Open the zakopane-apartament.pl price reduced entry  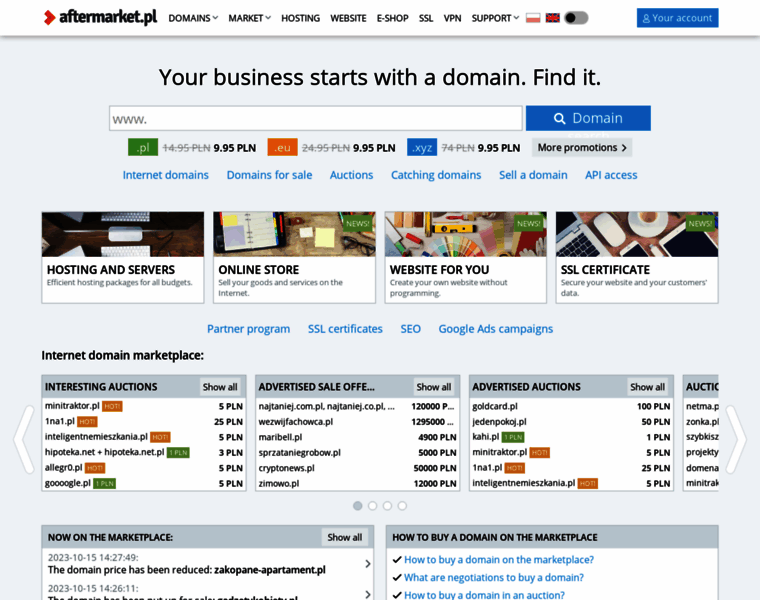187,570
